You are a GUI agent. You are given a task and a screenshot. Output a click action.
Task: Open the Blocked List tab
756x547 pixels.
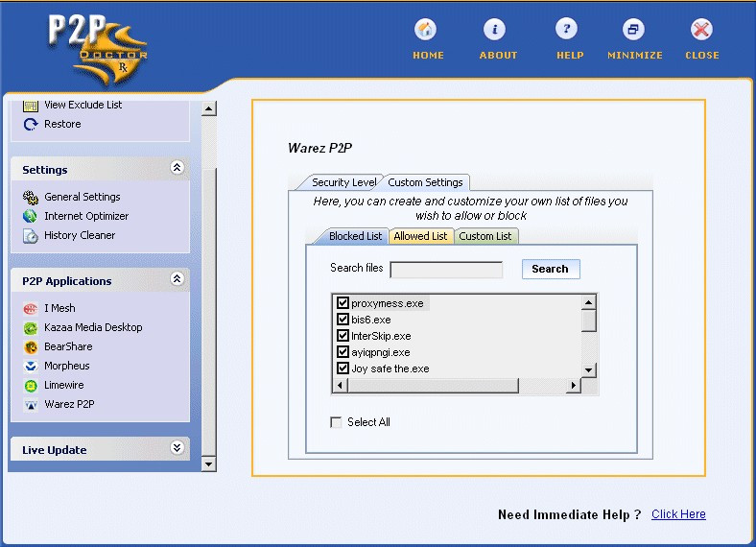(x=355, y=236)
